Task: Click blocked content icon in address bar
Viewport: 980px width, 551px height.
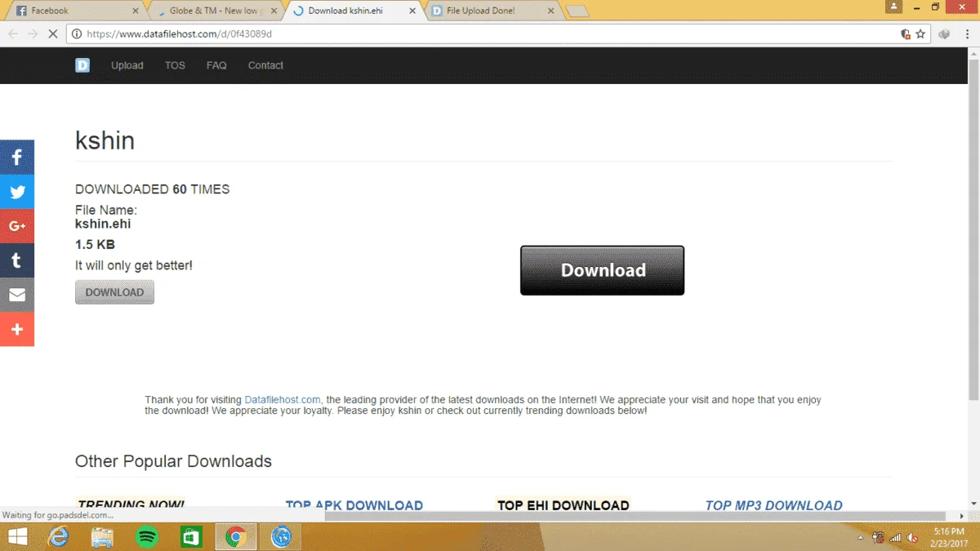Action: click(905, 34)
